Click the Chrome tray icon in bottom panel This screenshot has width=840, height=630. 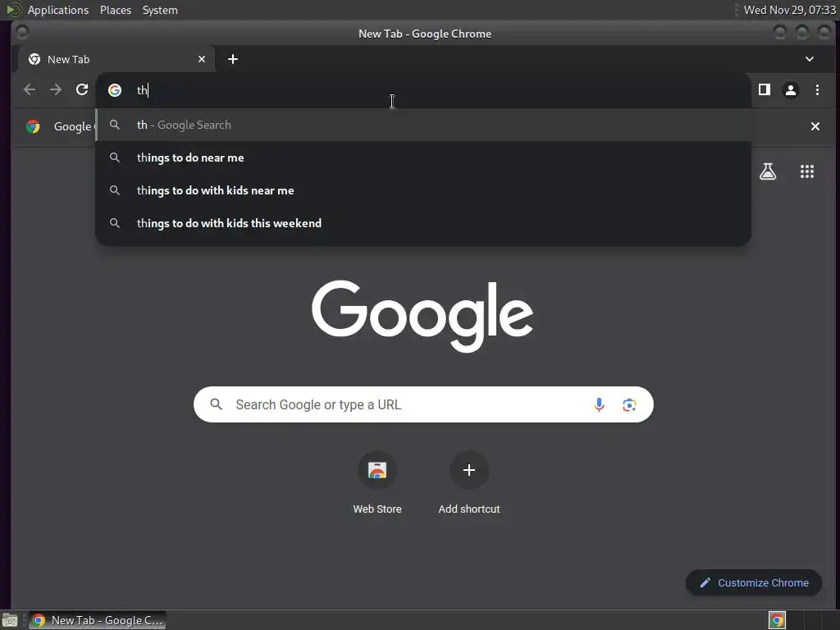(777, 620)
